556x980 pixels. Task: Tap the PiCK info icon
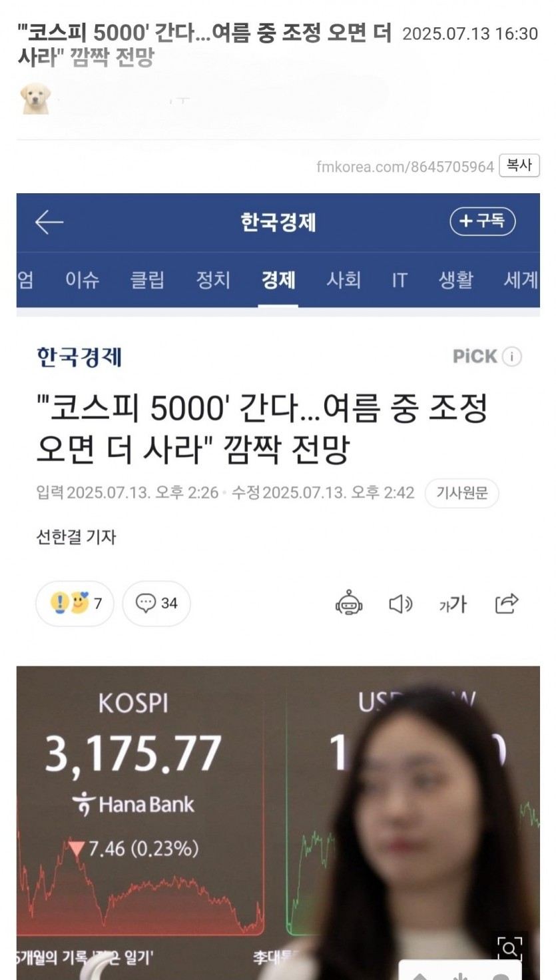pos(511,356)
